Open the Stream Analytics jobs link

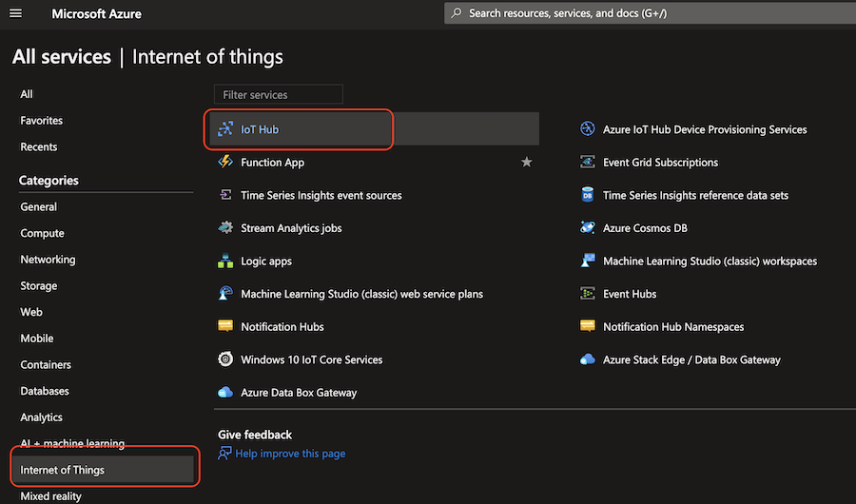click(x=291, y=228)
